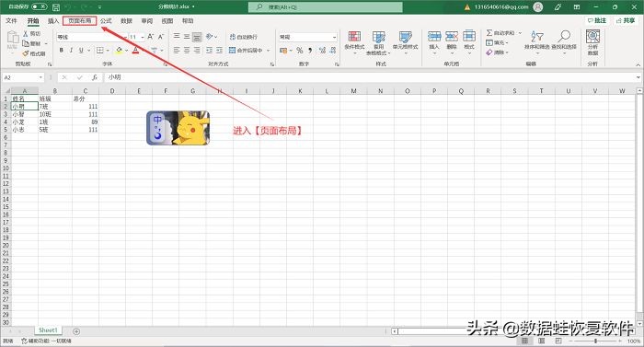Switch to the 公式 (Formulas) tab
644x347 pixels.
pyautogui.click(x=106, y=20)
